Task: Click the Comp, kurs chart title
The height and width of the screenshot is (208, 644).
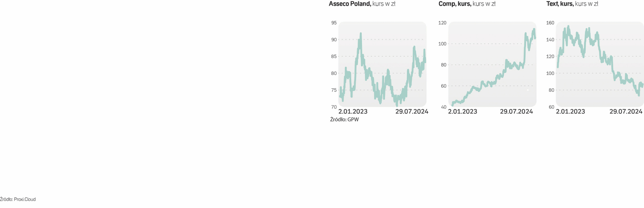Action: [x=467, y=4]
